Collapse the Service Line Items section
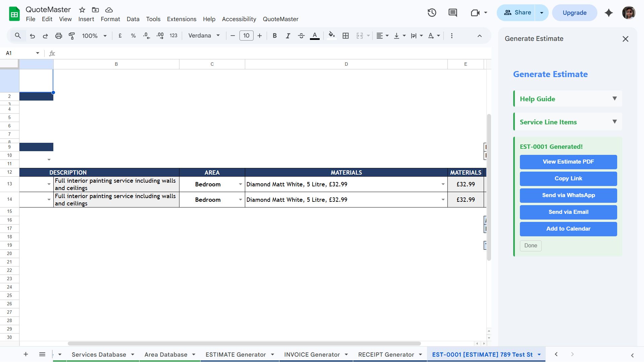Screen dimensions: 644x362 tap(615, 122)
